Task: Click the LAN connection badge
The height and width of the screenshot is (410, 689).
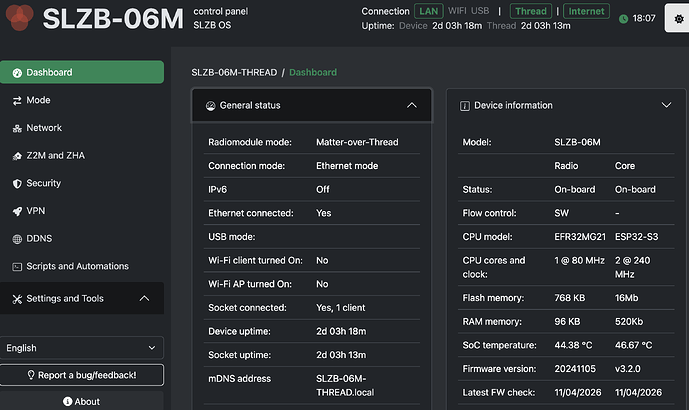Action: coord(428,11)
